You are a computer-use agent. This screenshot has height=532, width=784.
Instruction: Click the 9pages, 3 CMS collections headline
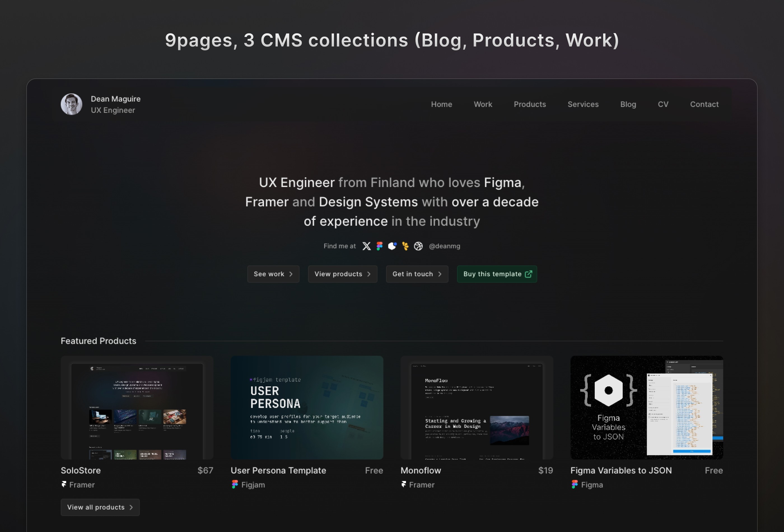coord(392,41)
